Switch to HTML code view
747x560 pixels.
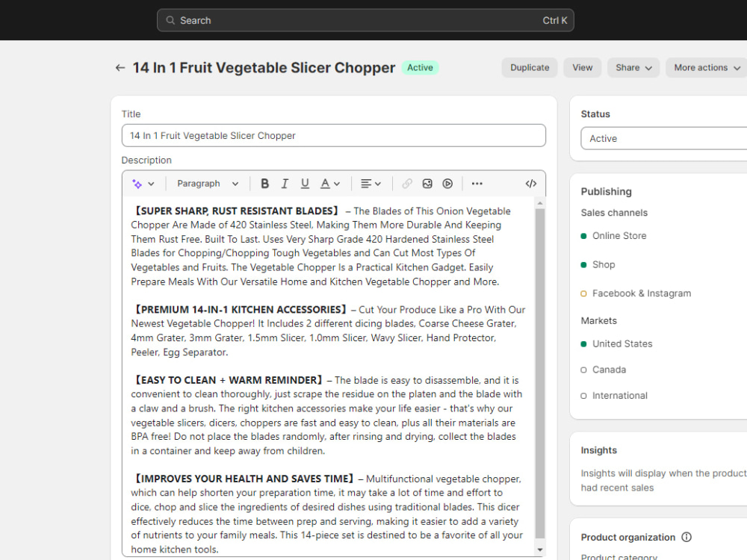point(530,184)
